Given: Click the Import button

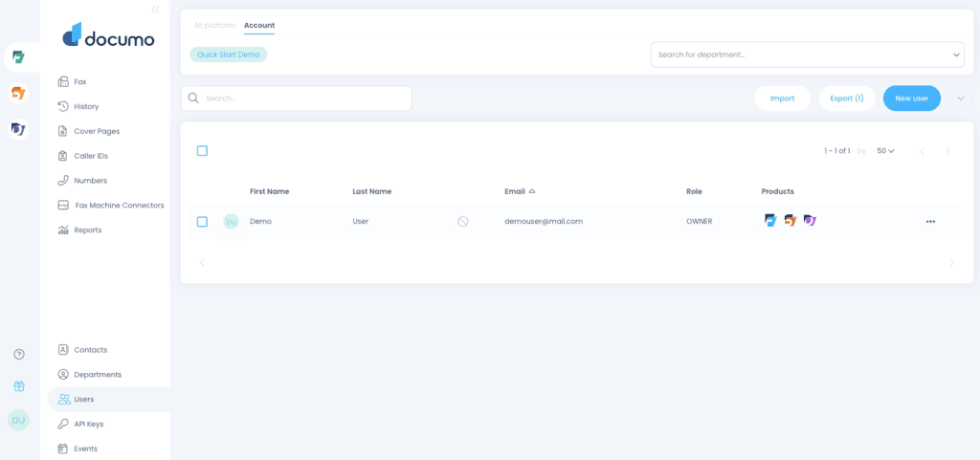Looking at the screenshot, I should (782, 98).
